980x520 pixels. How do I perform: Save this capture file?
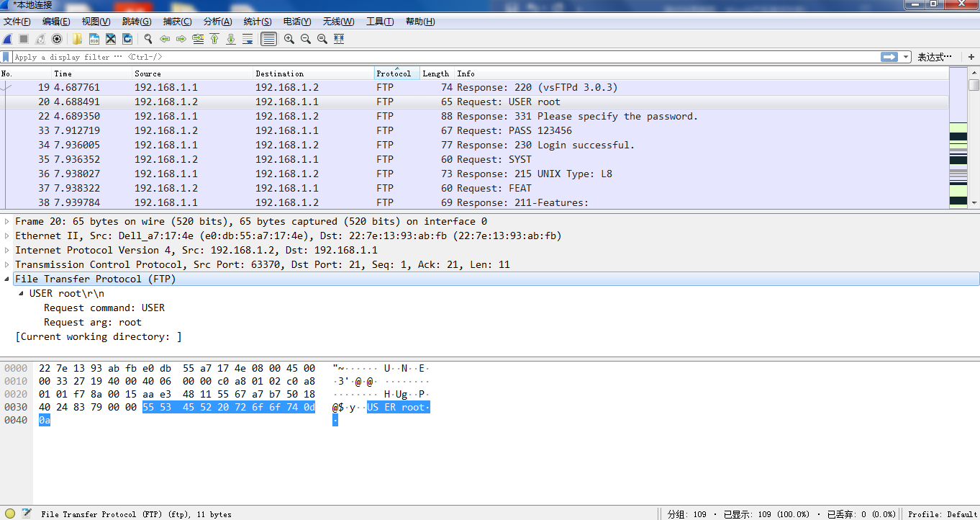94,39
